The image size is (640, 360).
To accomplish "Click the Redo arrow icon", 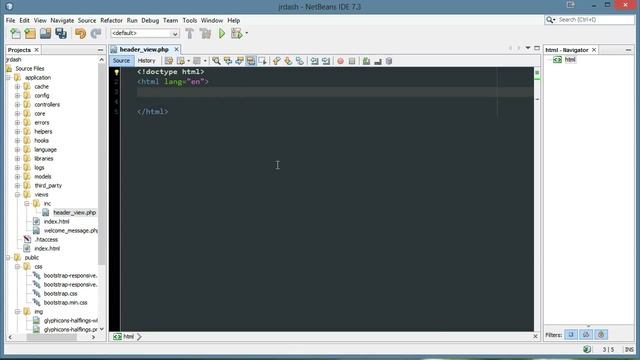I will pyautogui.click(x=96, y=33).
